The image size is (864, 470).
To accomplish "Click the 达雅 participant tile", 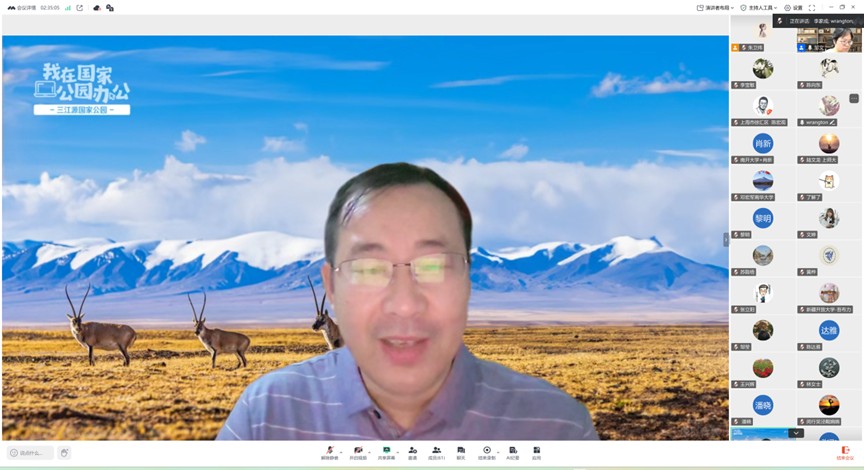I will pyautogui.click(x=829, y=330).
